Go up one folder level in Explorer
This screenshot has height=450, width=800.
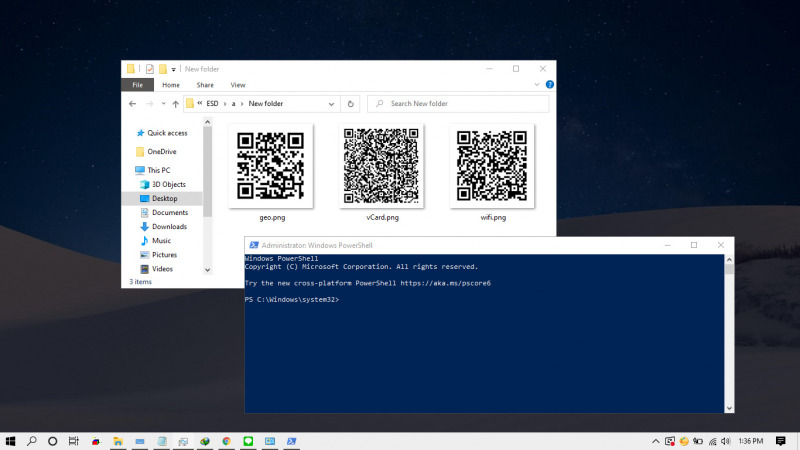pos(176,104)
